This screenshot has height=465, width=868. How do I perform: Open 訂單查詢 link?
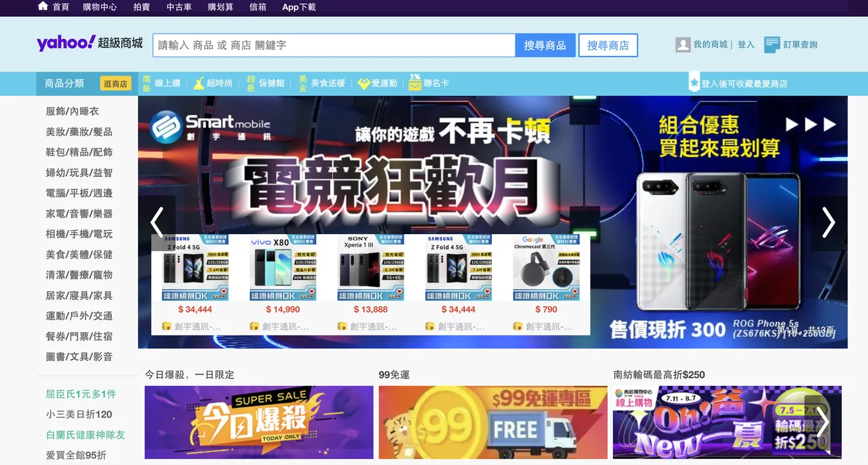pyautogui.click(x=800, y=45)
